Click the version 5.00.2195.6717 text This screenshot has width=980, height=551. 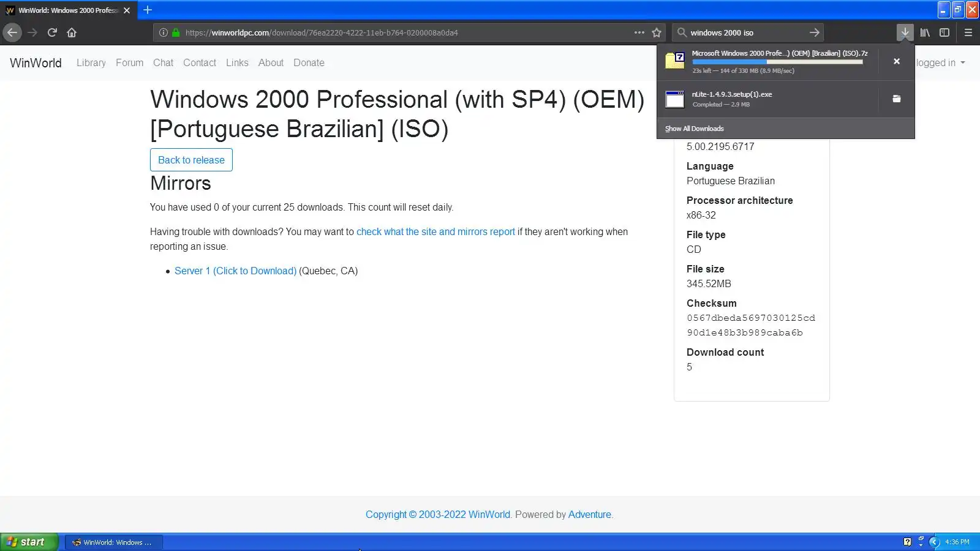pos(720,146)
